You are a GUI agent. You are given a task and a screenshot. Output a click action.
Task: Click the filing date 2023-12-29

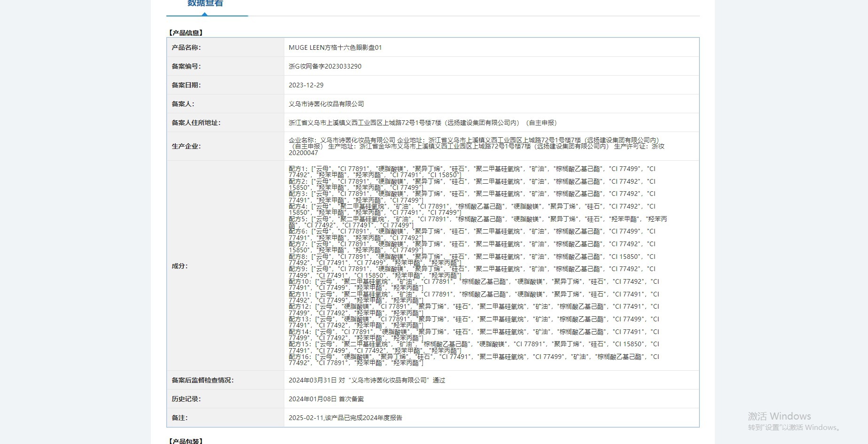[306, 85]
